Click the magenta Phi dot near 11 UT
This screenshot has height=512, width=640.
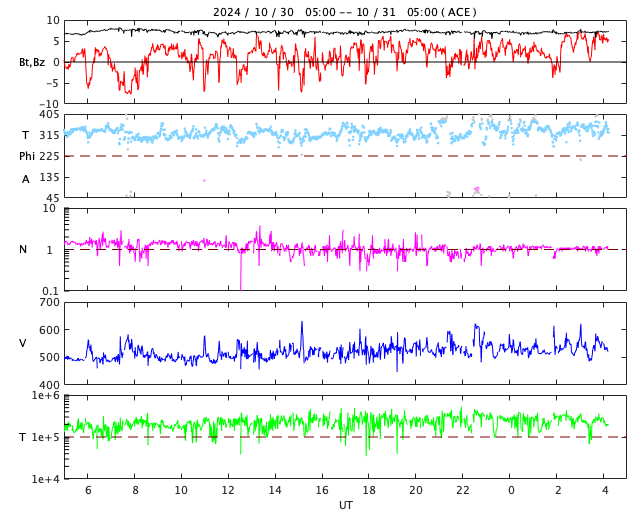coord(204,180)
